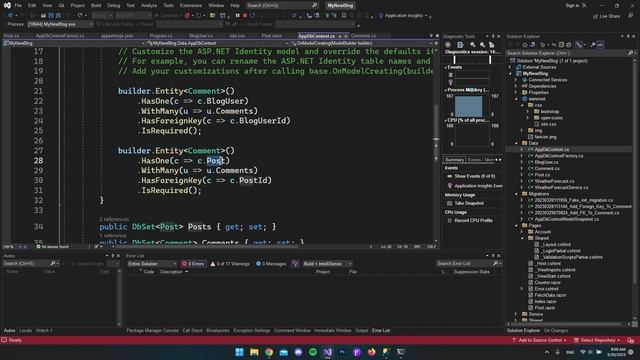Open Diagnostic Tools settings gear icon
The width and height of the screenshot is (640, 360).
point(448,45)
